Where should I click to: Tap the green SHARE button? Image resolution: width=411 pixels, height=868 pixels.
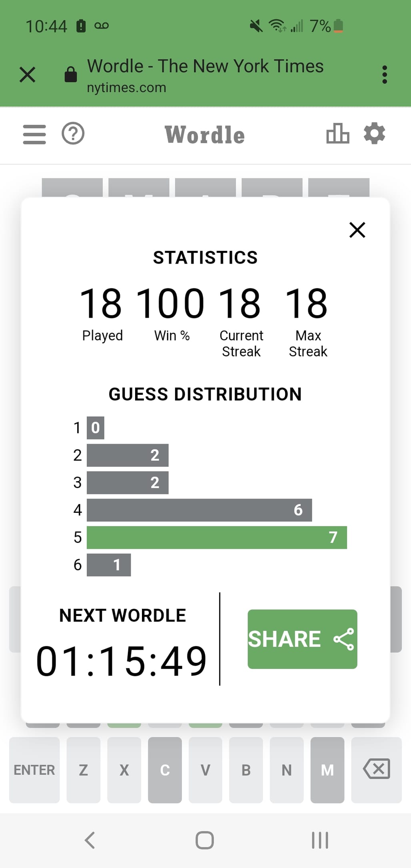point(302,639)
